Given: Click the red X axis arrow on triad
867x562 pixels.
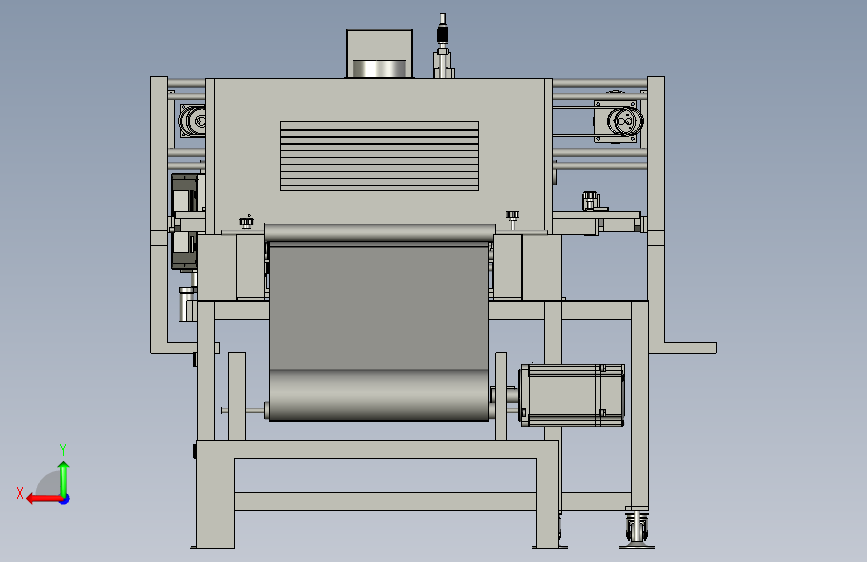Looking at the screenshot, I should click(43, 499).
